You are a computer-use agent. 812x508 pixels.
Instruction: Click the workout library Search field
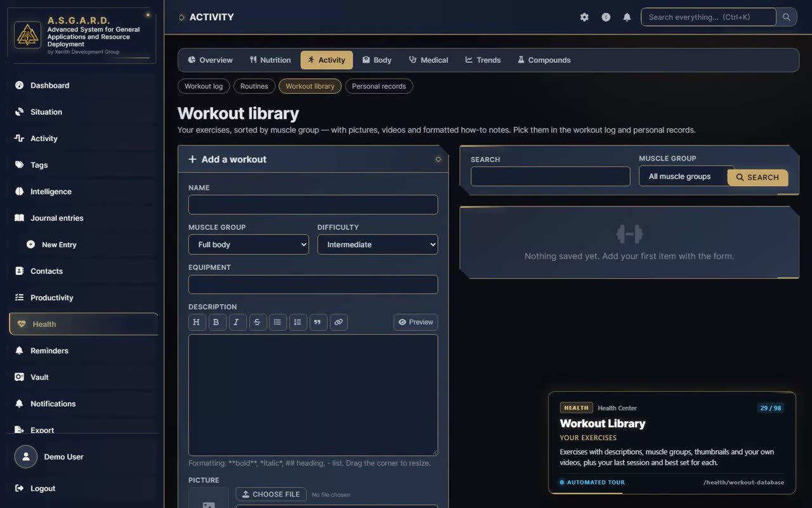click(550, 177)
